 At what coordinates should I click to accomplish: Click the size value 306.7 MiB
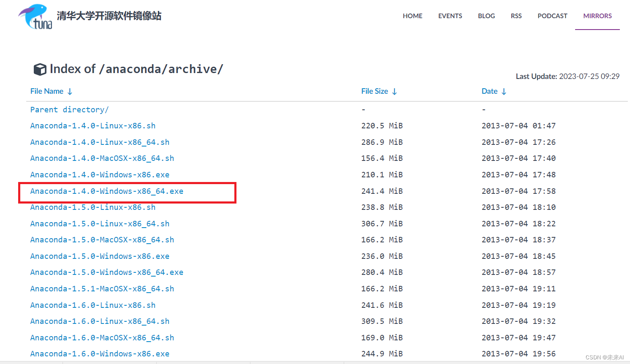point(382,224)
